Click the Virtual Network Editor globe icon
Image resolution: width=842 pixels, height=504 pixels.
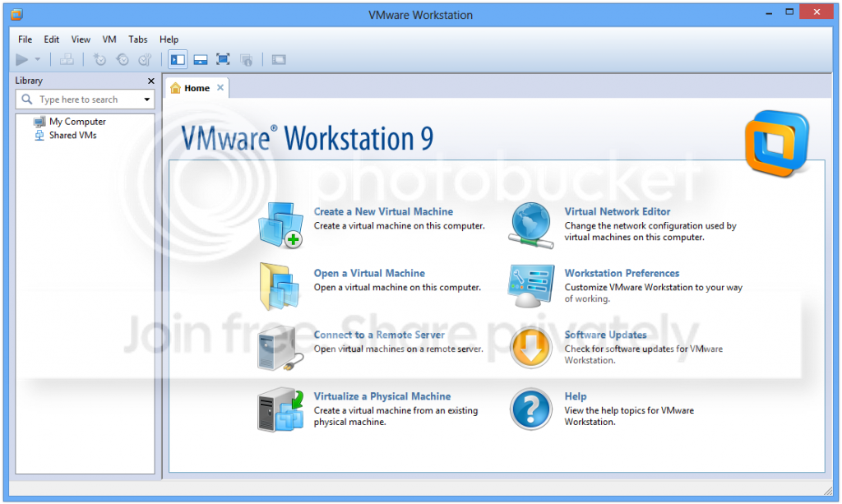(531, 225)
